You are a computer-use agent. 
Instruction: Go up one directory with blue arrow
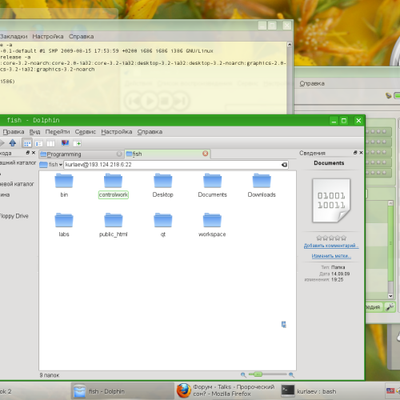(13, 143)
